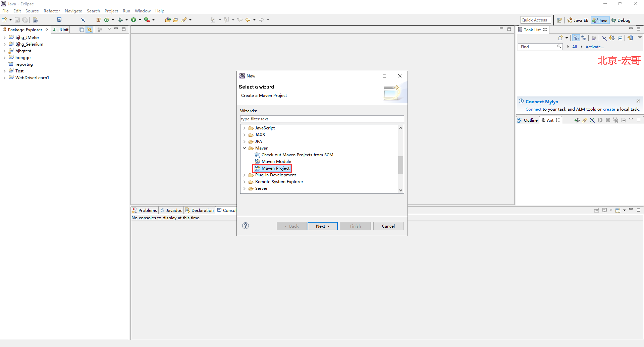Toggle Focus on Active Task in Package Explorer
This screenshot has height=347, width=644.
click(x=100, y=30)
